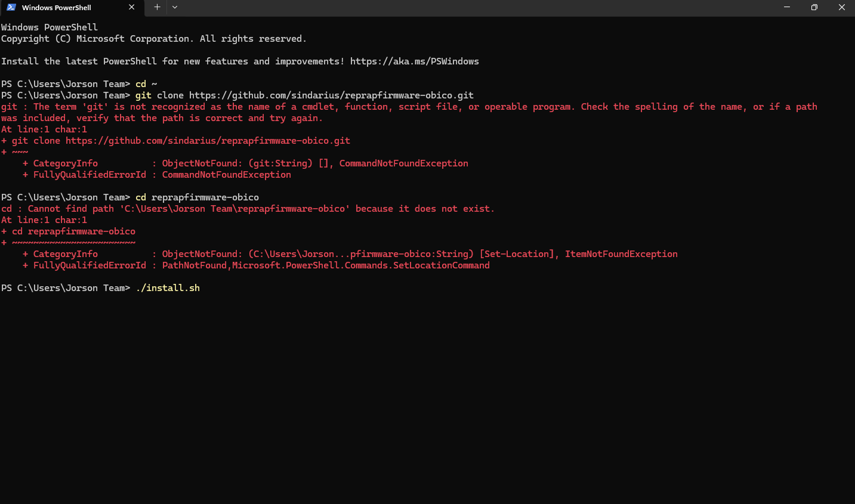Viewport: 855px width, 504px height.
Task: Open a new terminal tab
Action: tap(157, 7)
